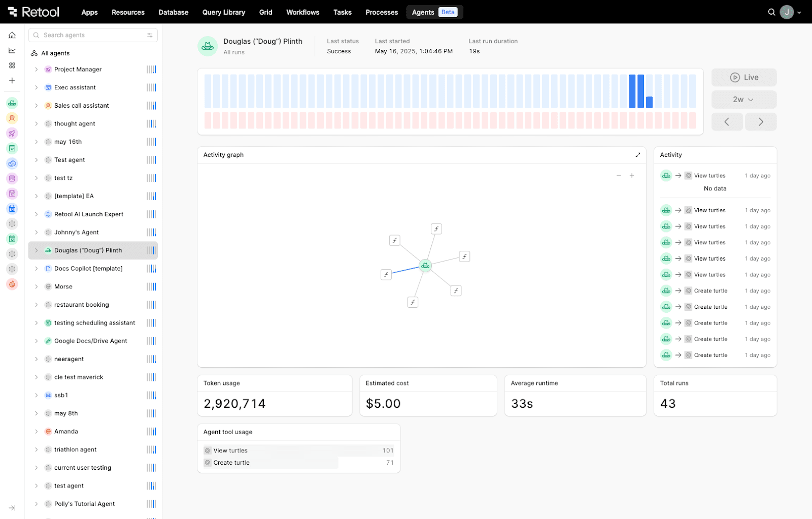Viewport: 812px width, 519px height.
Task: Click the home icon in left sidebar
Action: [12, 35]
